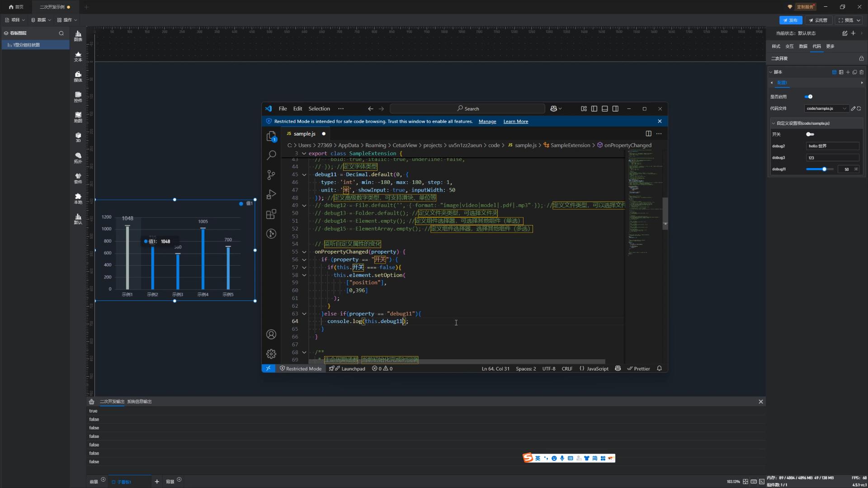The height and width of the screenshot is (488, 868).
Task: Open the 图表 chart component panel
Action: point(78,36)
